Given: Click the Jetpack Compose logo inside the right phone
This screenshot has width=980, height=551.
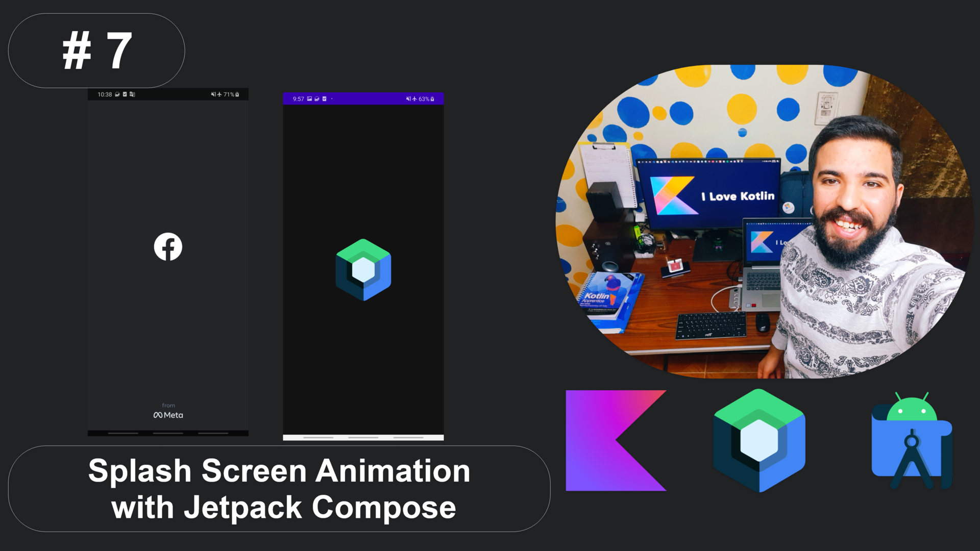Looking at the screenshot, I should tap(363, 269).
